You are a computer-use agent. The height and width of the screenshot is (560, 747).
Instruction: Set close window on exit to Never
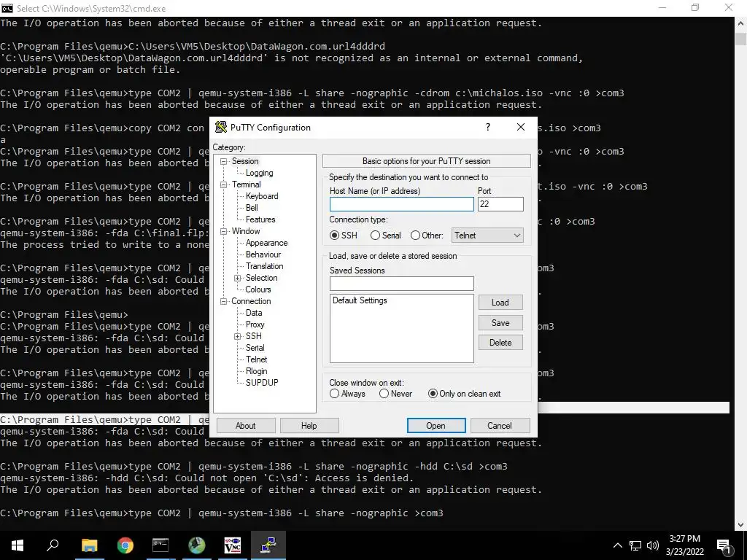click(395, 394)
